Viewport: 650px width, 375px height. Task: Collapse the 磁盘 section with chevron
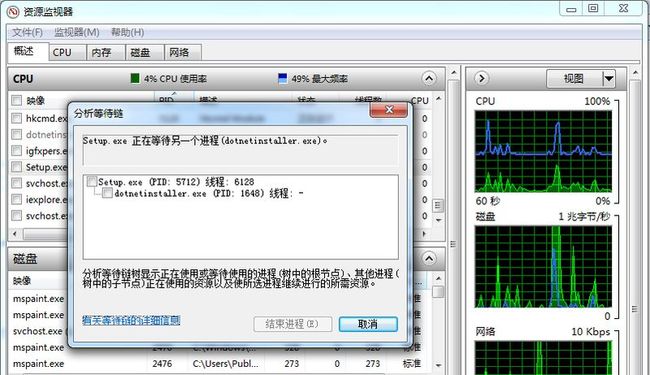pyautogui.click(x=429, y=259)
